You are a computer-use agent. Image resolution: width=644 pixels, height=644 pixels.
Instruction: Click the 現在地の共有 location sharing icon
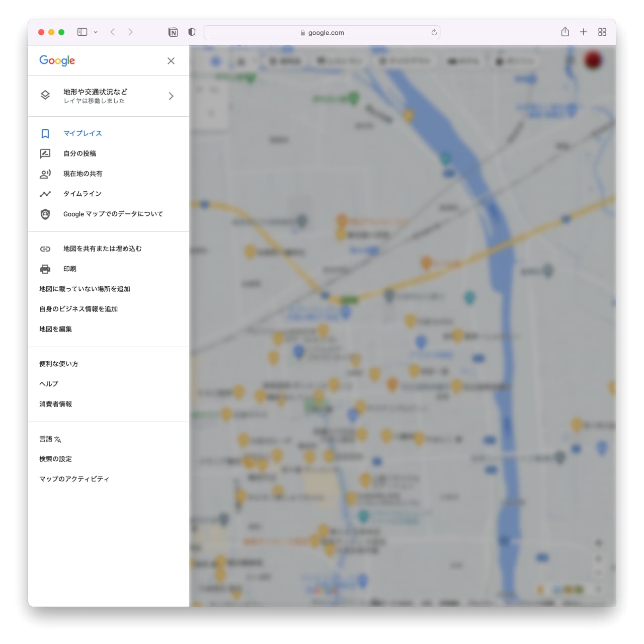[x=45, y=174]
